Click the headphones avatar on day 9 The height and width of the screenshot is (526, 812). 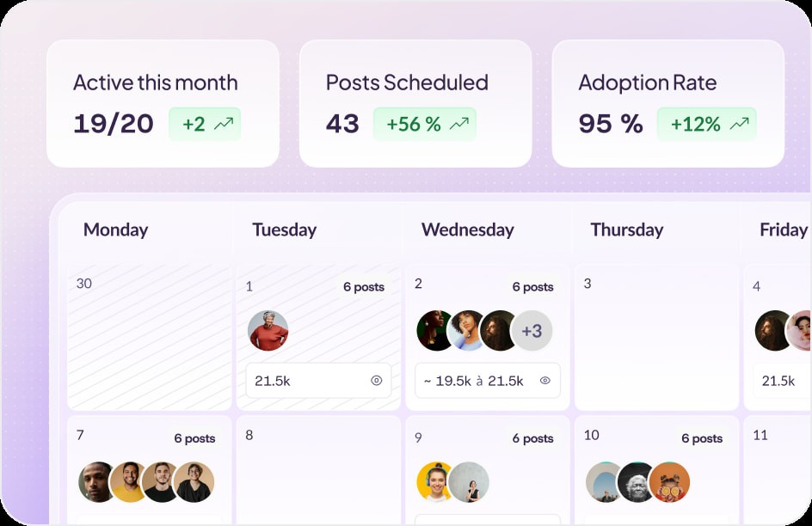tap(435, 478)
